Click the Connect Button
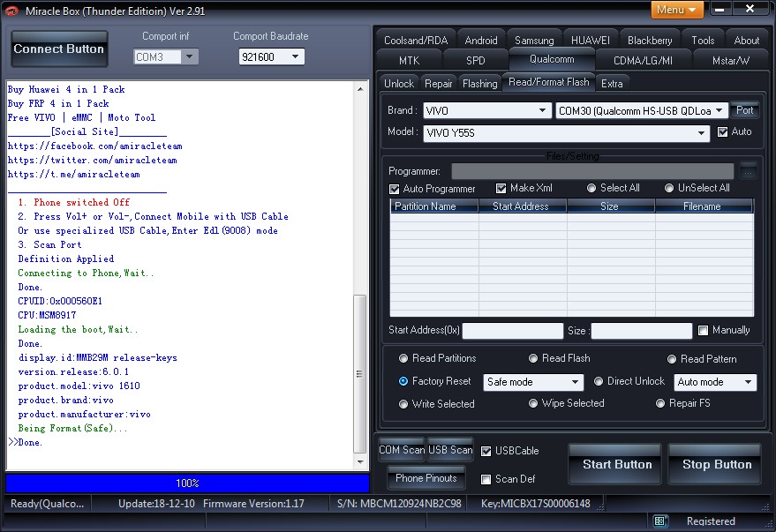 (59, 49)
